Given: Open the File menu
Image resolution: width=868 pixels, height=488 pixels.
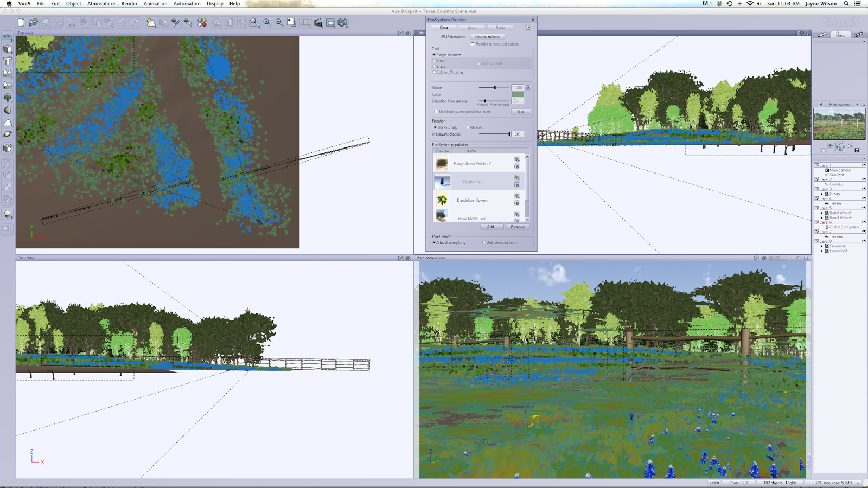Looking at the screenshot, I should click(x=41, y=4).
